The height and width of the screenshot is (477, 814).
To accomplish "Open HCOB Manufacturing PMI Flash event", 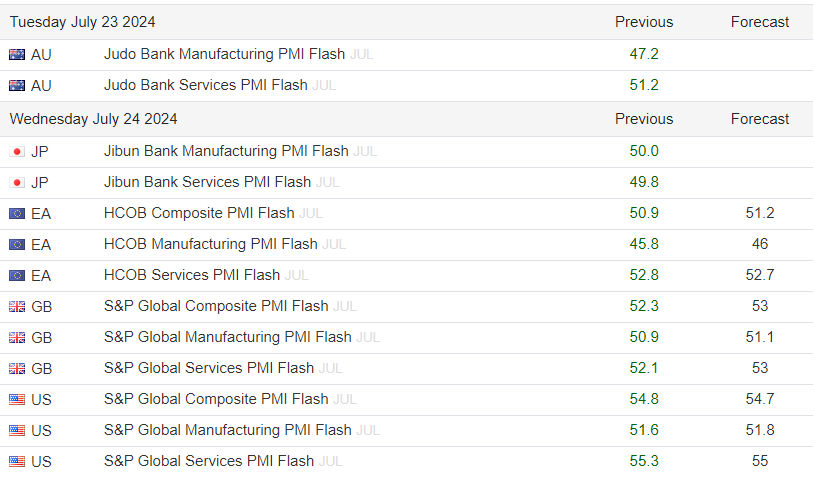I will 210,245.
